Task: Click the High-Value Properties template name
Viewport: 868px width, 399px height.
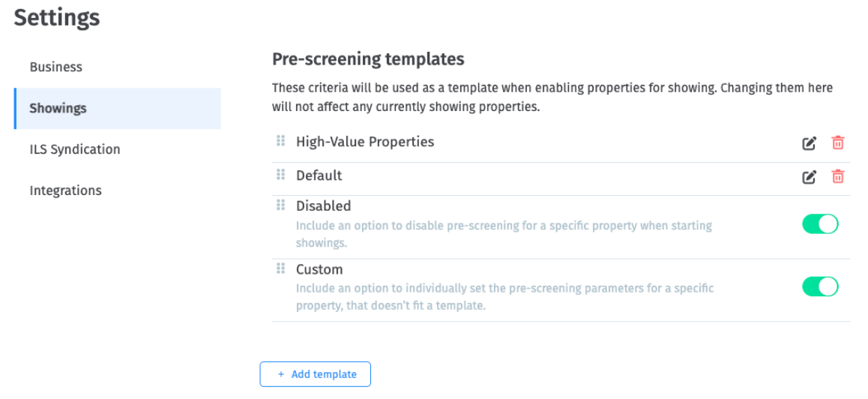Action: tap(365, 142)
